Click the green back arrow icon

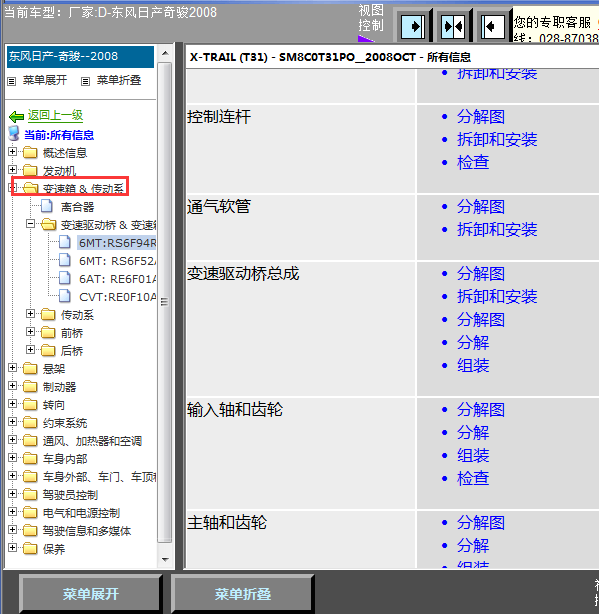click(16, 116)
